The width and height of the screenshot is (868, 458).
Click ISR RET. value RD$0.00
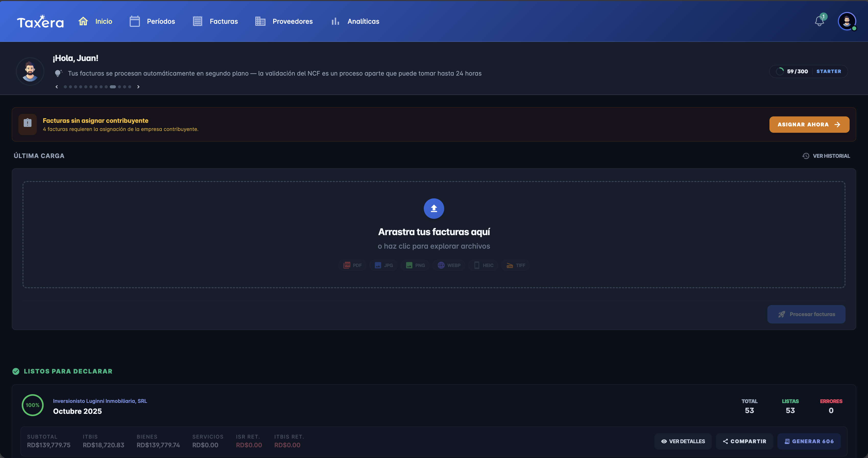pos(249,445)
